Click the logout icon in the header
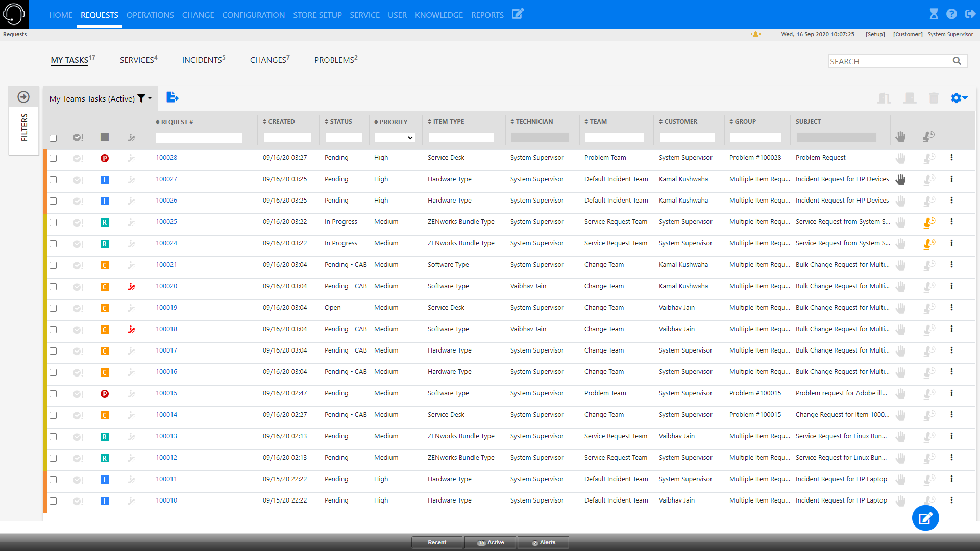Screen dimensions: 980x551 point(970,14)
